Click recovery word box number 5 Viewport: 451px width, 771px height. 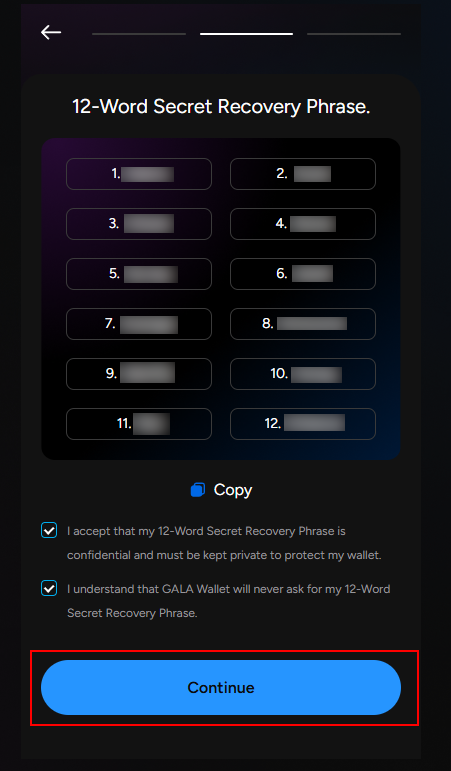[x=139, y=274]
